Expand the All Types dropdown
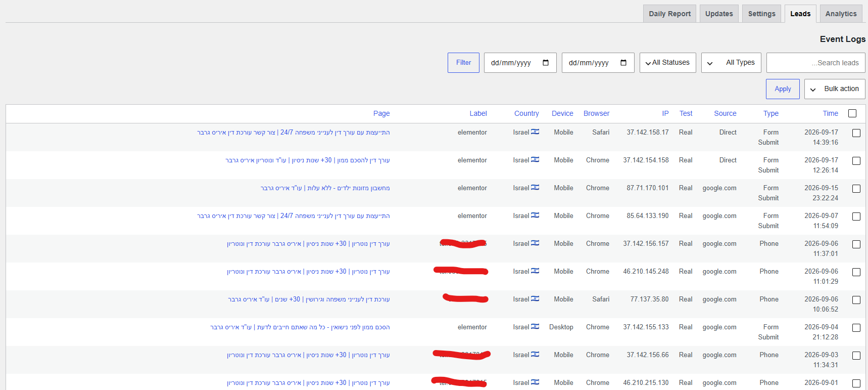 coord(731,63)
